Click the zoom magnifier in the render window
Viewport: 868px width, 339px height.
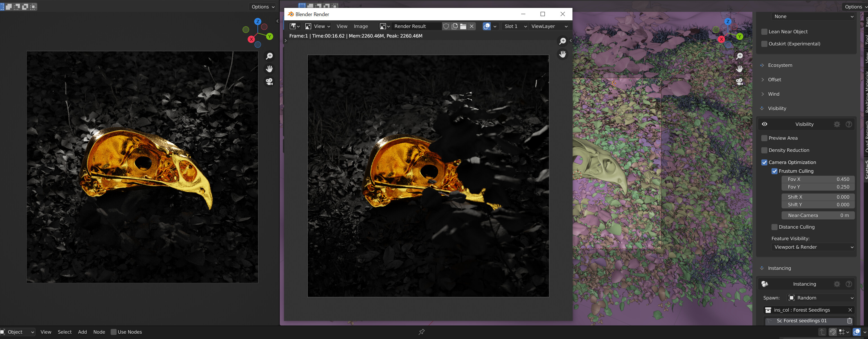(x=562, y=41)
